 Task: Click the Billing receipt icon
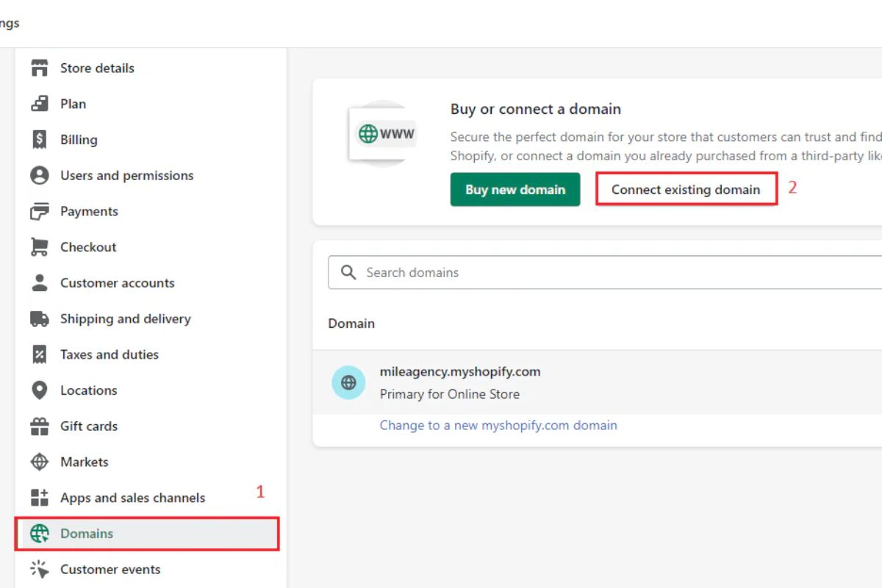40,140
